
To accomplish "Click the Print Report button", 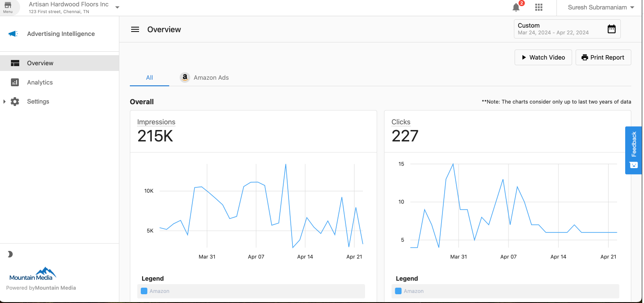I will click(603, 57).
